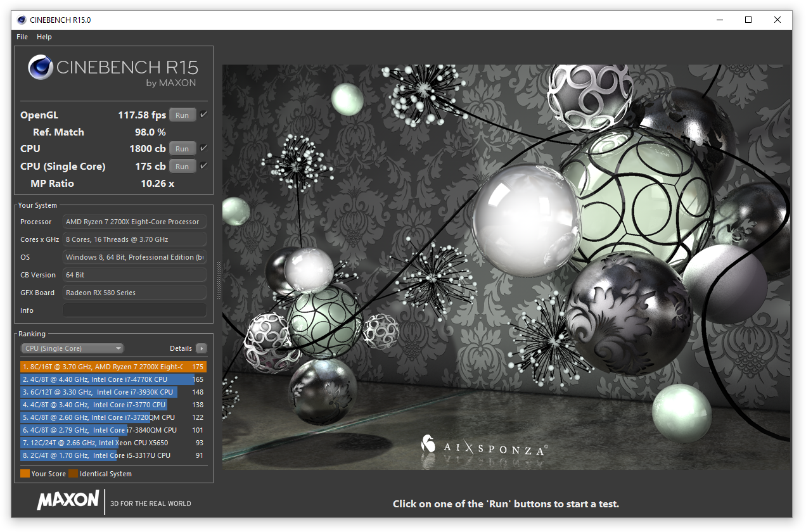Toggle the CPU (Single Core) test checkmark
This screenshot has height=532, width=806.
(x=203, y=166)
